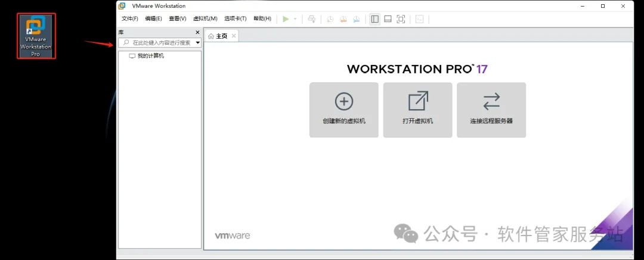Expand the library search filter dropdown
Viewport: 644px width, 260px height.
click(x=197, y=43)
